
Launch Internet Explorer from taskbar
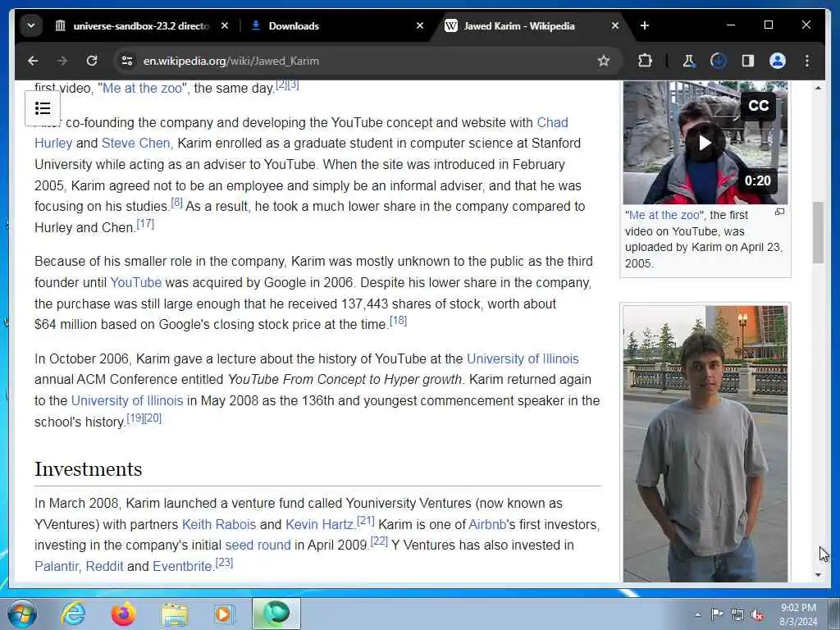click(73, 614)
